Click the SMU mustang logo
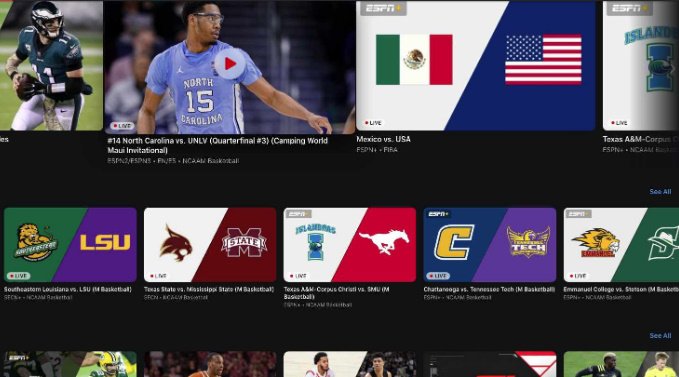The image size is (679, 377). coord(384,242)
